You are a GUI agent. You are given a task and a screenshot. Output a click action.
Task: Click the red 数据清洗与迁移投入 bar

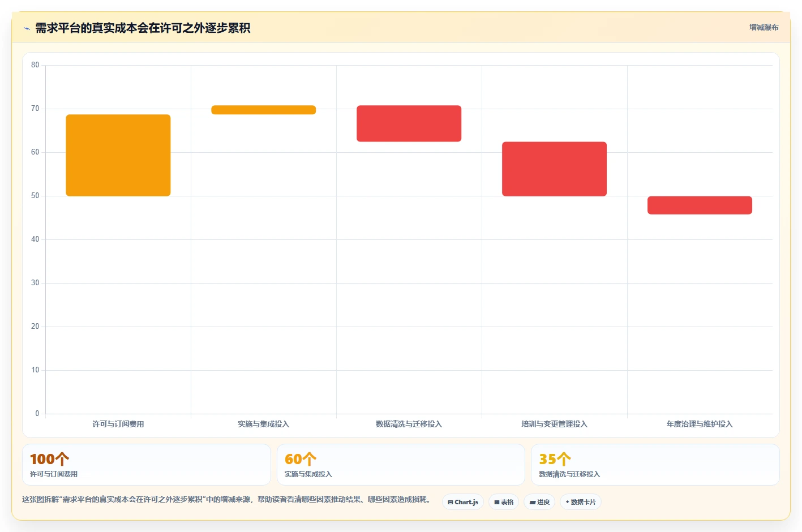409,123
